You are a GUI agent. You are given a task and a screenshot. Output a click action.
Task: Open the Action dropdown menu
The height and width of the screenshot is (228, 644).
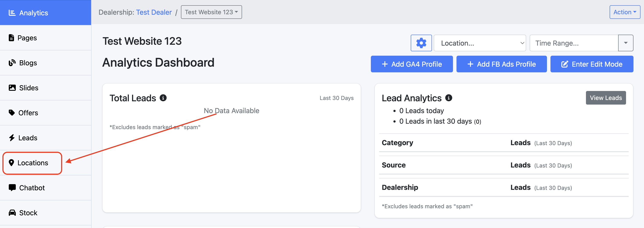625,12
